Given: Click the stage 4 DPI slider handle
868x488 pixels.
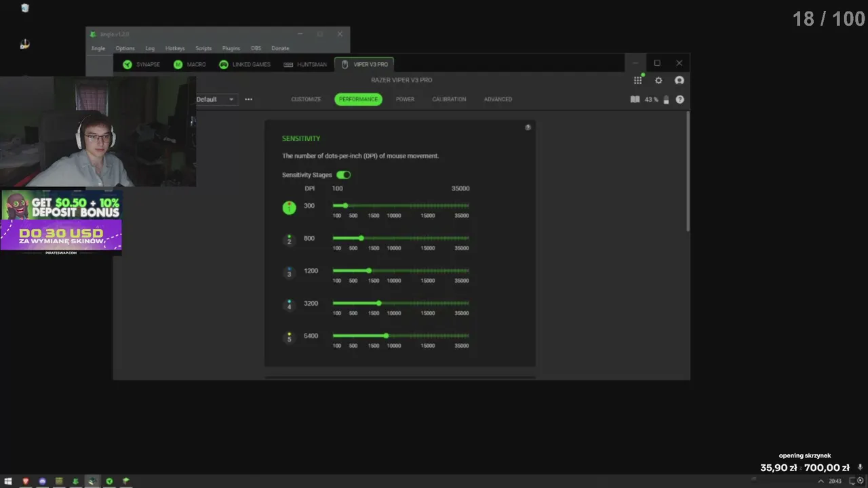Looking at the screenshot, I should pyautogui.click(x=378, y=303).
